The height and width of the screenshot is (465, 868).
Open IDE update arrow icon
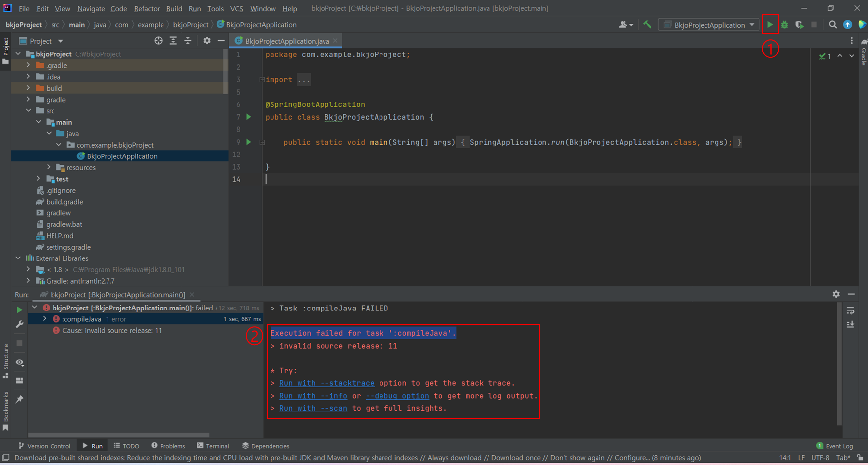pyautogui.click(x=848, y=25)
